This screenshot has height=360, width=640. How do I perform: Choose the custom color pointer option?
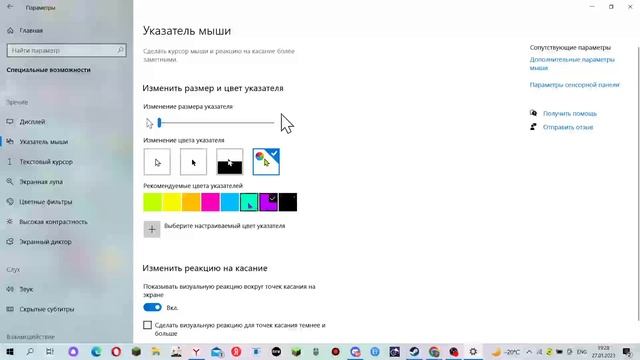click(x=266, y=162)
